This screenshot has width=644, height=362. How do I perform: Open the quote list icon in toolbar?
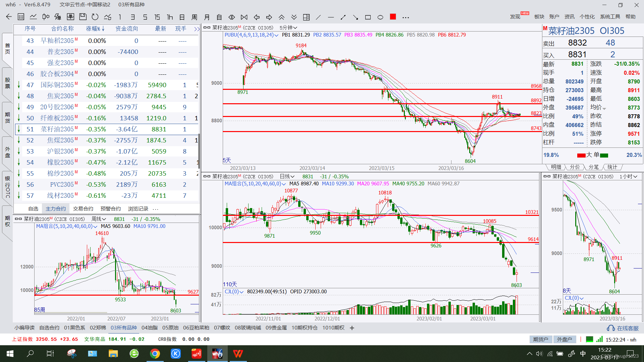click(21, 17)
